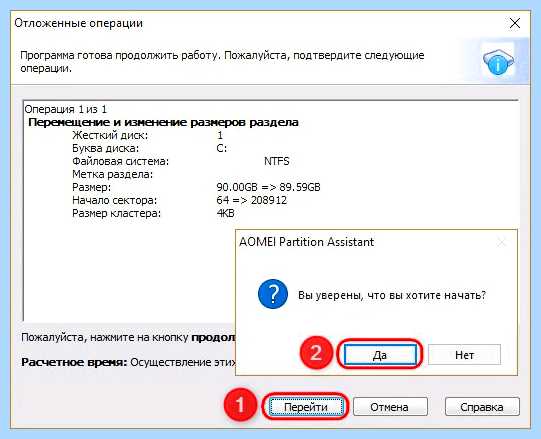Viewport: 541px width, 439px height.
Task: Click the 'Отложенные операции' window title
Action: click(78, 23)
